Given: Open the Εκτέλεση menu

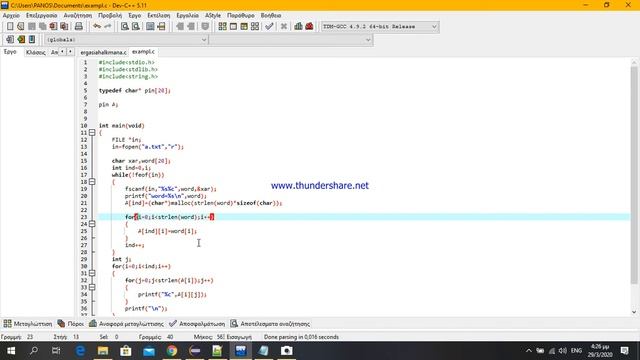Looking at the screenshot, I should point(159,15).
